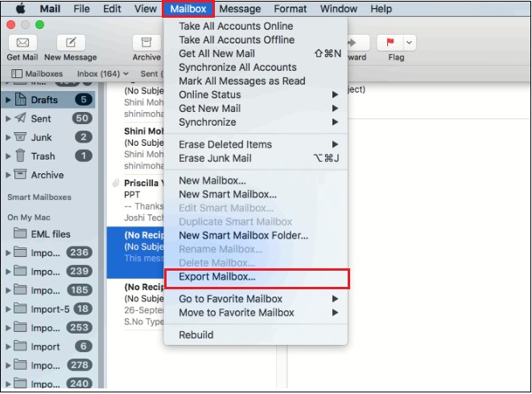Expand the Sent disclosure triangle
This screenshot has width=532, height=394.
[8, 118]
